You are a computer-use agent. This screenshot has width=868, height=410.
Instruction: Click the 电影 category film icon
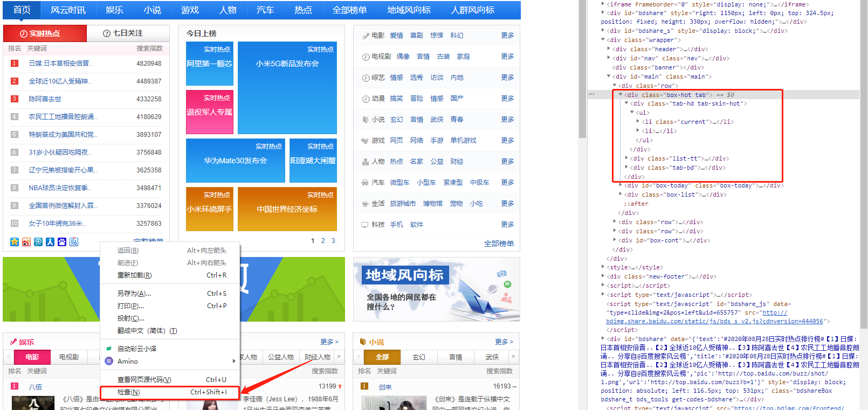pos(366,36)
